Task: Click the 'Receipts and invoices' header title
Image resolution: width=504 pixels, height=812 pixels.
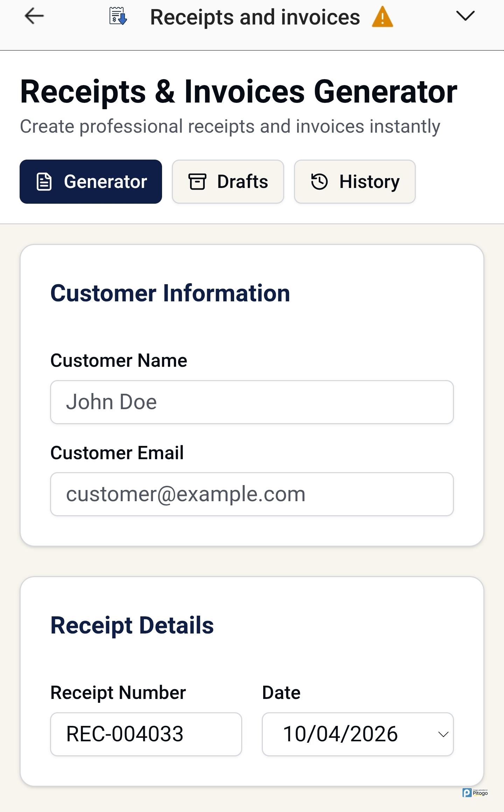Action: coord(255,17)
